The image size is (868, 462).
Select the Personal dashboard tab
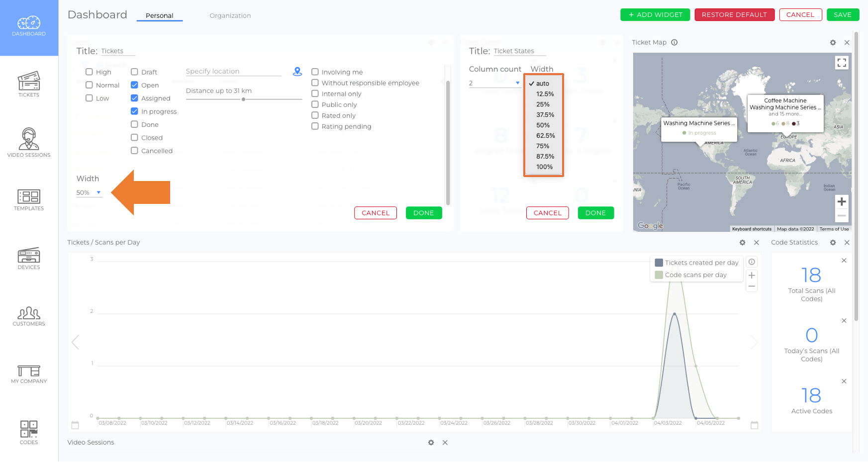160,15
